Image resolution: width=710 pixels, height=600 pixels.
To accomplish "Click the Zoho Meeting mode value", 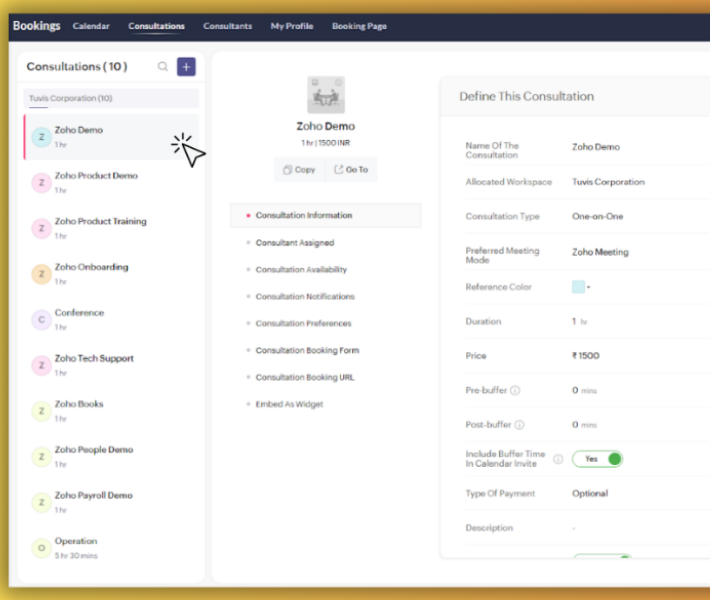I will (600, 252).
